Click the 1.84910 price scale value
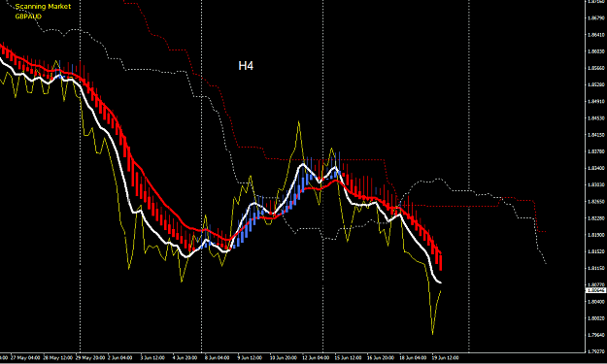This screenshot has width=607, height=364. click(596, 101)
